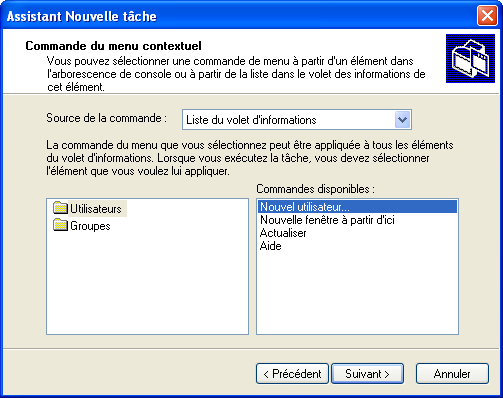Screen dimensions: 503x398
Task: Click the Utilisateurs folder icon
Action: (60, 208)
